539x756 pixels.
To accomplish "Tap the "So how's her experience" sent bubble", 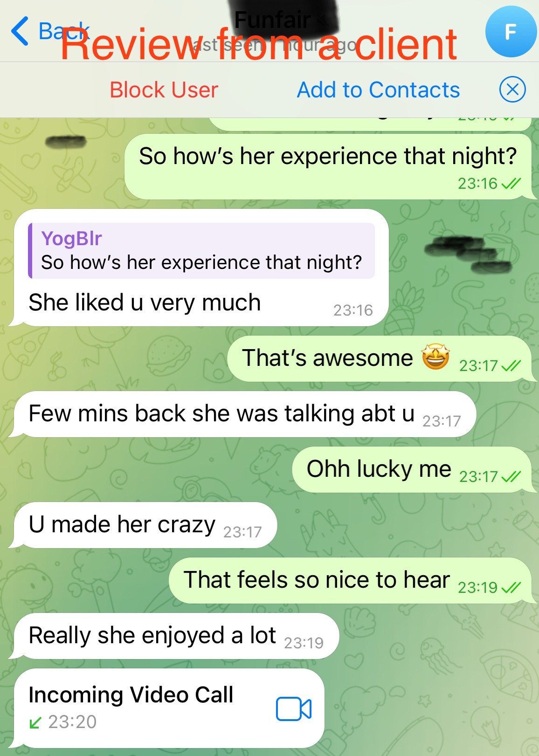I will coord(328,167).
